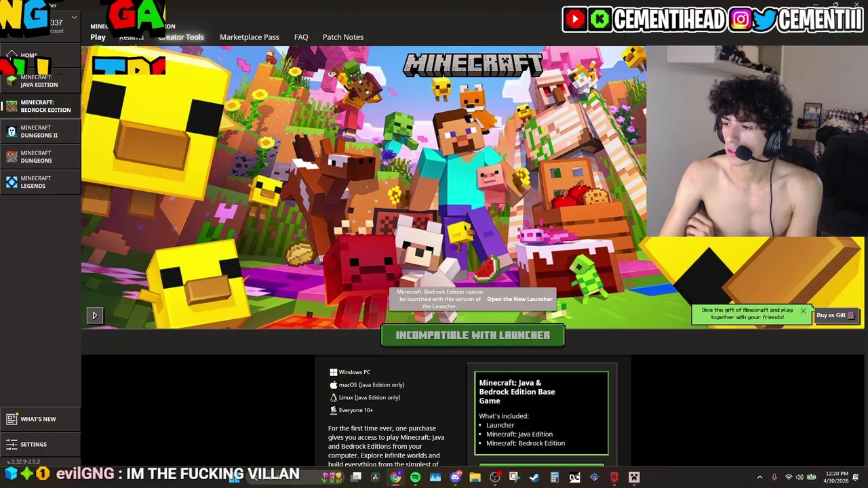
Task: Click the Incompatible With Launcher button
Action: pyautogui.click(x=473, y=335)
